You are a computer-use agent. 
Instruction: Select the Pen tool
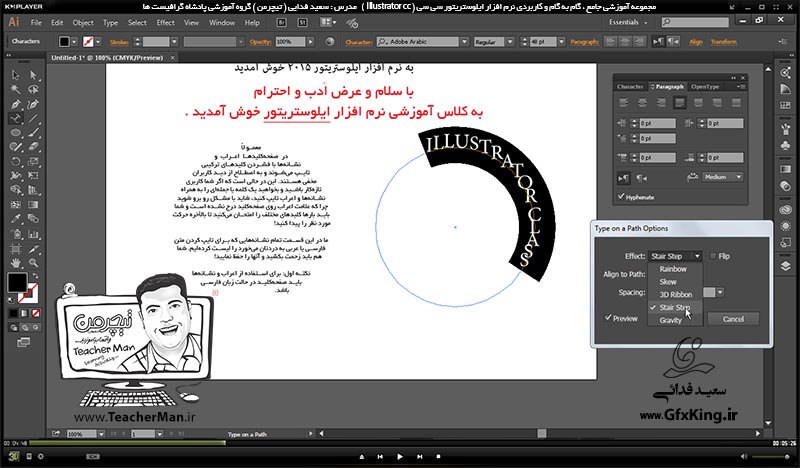[15, 104]
